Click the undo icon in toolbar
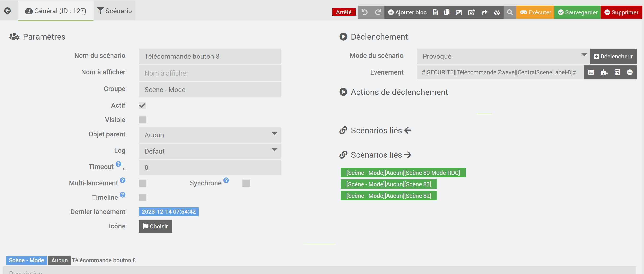Viewport: 644px width, 274px height. click(364, 12)
